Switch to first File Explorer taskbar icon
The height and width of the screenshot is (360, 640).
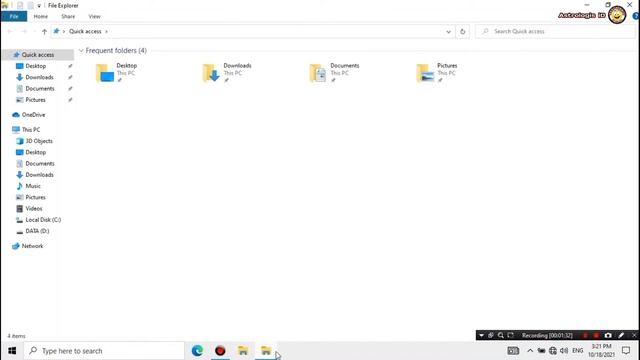click(243, 351)
